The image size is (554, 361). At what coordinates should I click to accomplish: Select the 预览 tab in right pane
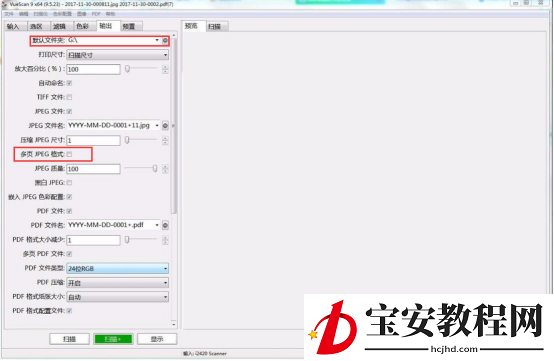(x=193, y=26)
